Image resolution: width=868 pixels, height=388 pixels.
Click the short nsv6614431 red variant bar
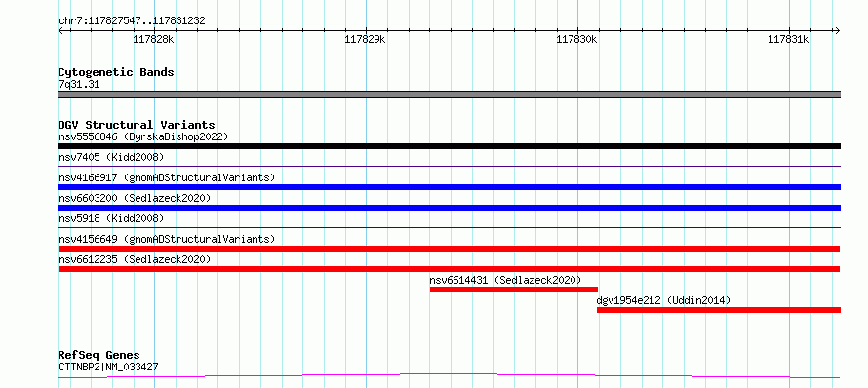click(x=514, y=290)
